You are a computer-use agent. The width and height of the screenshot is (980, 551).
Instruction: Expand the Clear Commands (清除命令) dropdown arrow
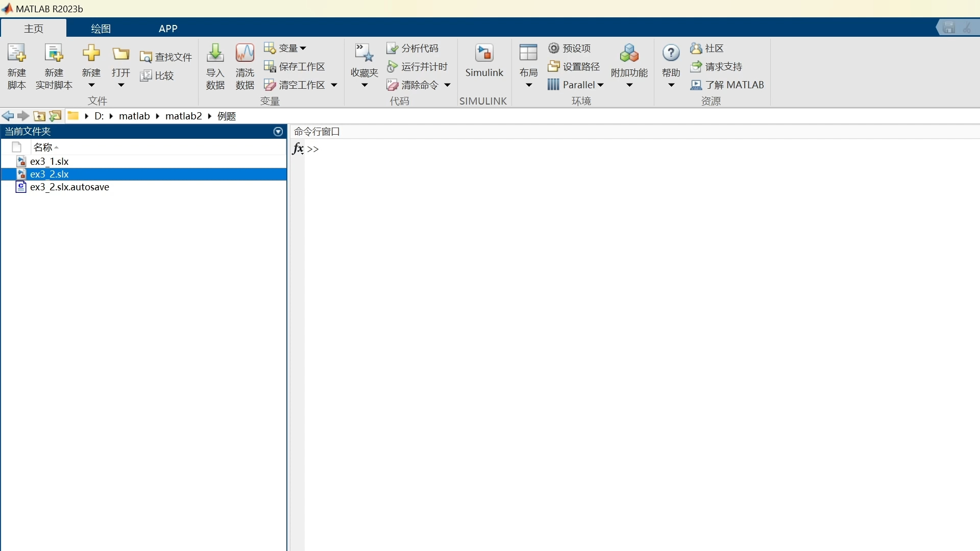click(447, 85)
